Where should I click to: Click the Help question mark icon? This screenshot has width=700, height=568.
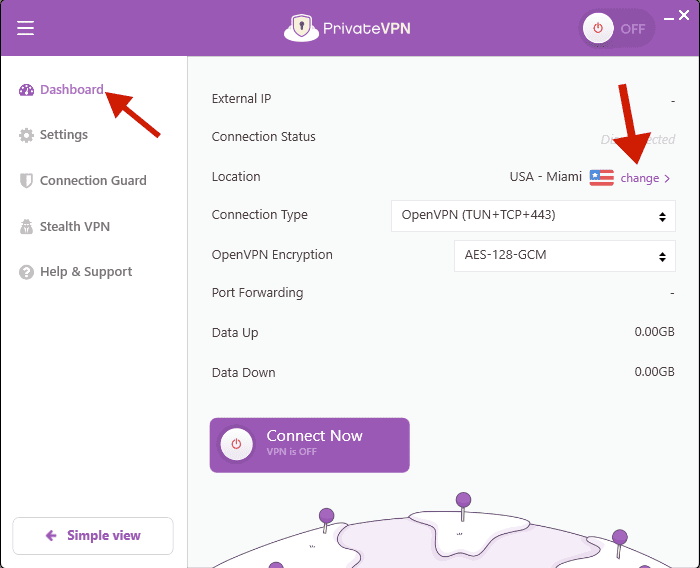point(26,272)
